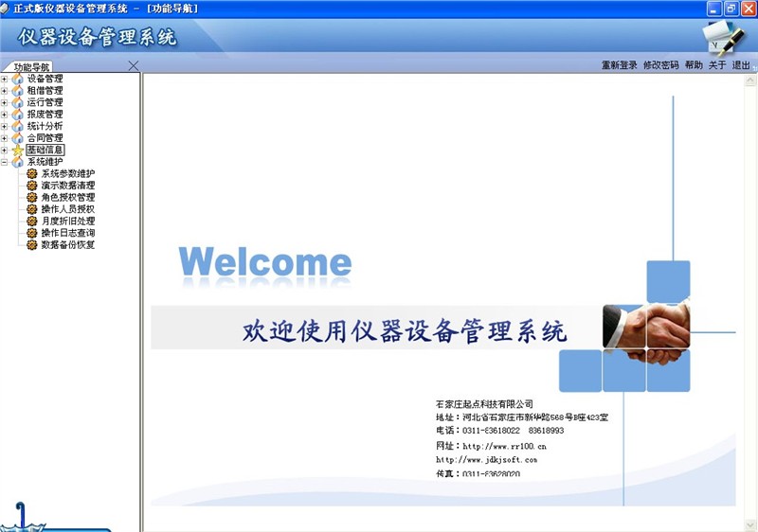Screen dimensions: 758x532
Task: Close the 功能导航 panel with X icon
Action: (134, 65)
